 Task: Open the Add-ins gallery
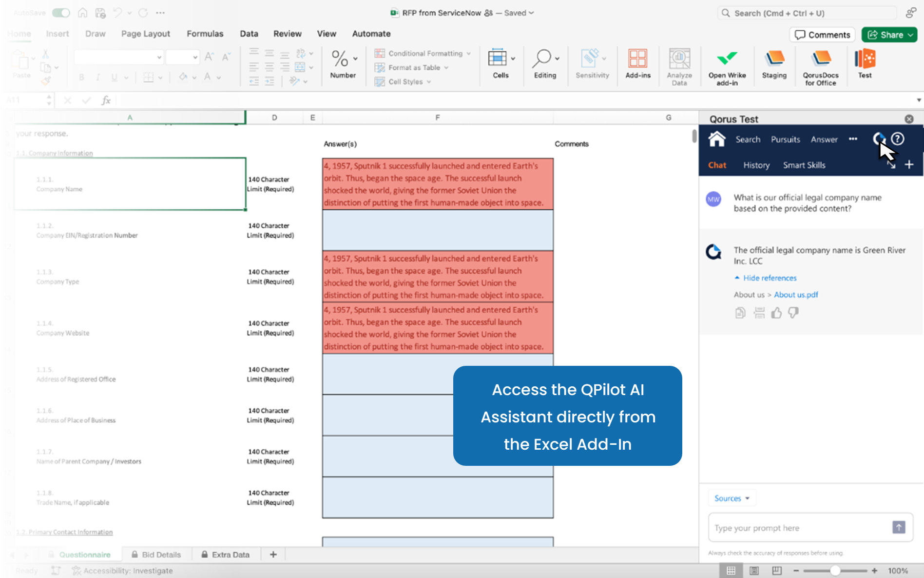[x=637, y=63]
